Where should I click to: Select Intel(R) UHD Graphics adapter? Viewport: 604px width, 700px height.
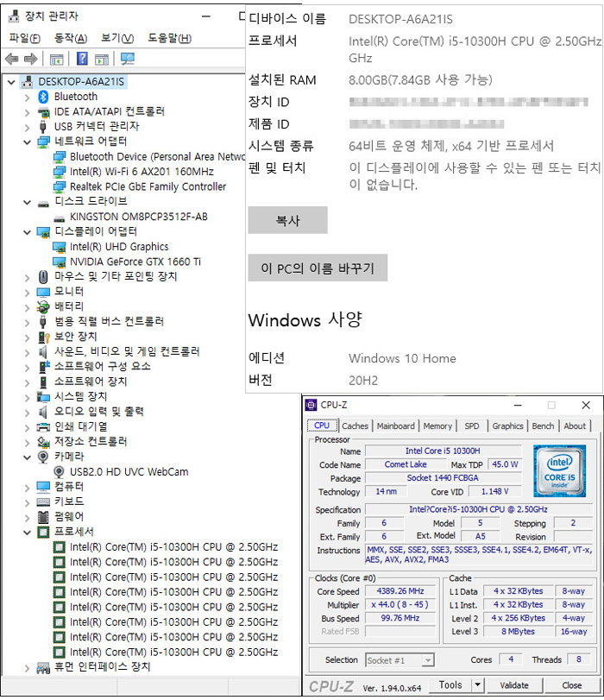tap(119, 247)
